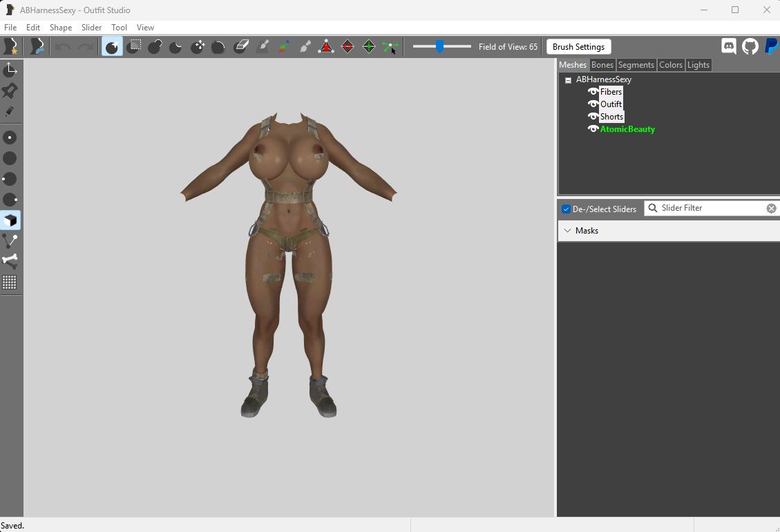Image resolution: width=780 pixels, height=532 pixels.
Task: Open the Tool menu
Action: pos(120,28)
